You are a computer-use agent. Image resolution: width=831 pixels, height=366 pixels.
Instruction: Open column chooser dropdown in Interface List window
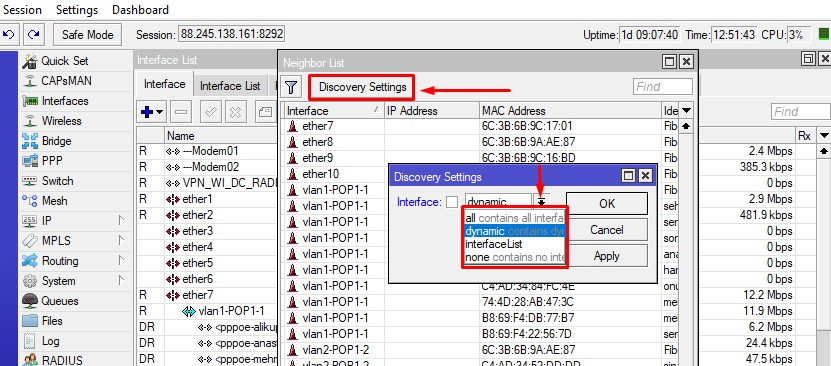click(x=824, y=136)
